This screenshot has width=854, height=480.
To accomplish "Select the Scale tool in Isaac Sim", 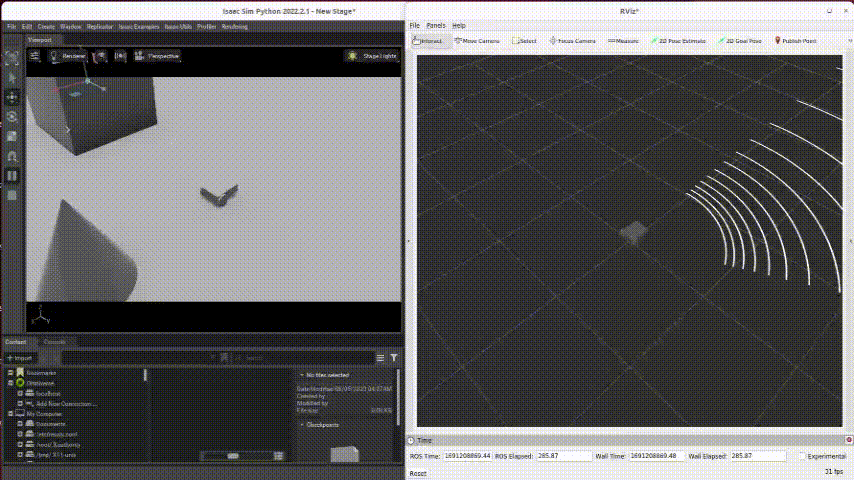I will pos(11,137).
